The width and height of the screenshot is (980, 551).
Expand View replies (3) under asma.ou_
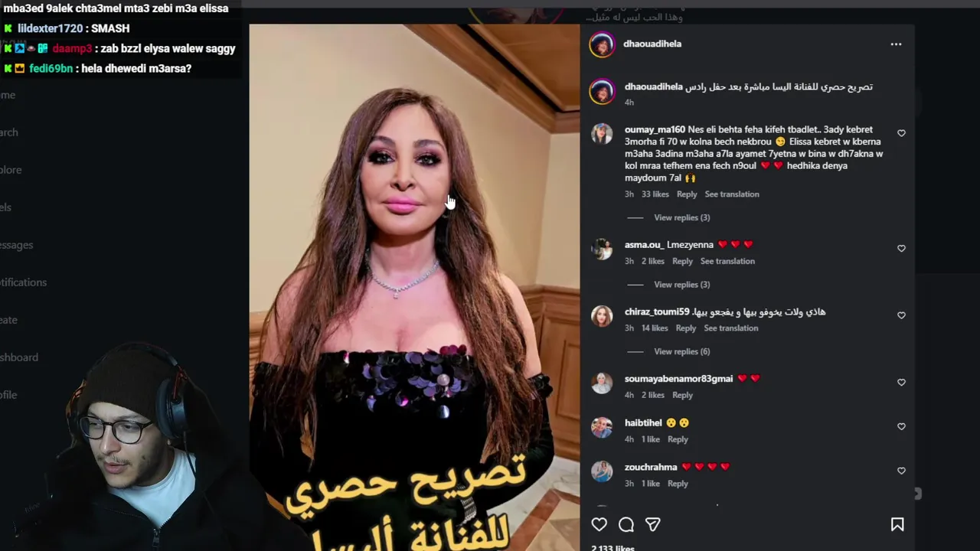(681, 285)
